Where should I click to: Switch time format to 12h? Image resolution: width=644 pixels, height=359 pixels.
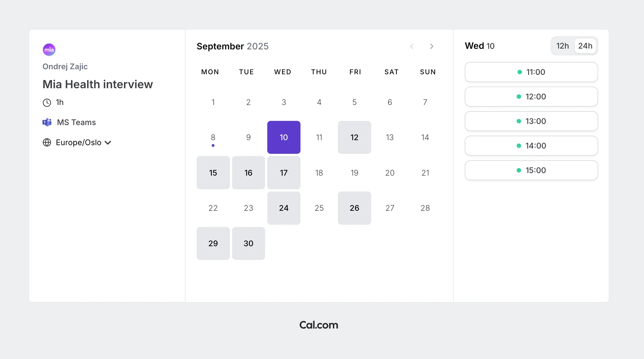click(562, 46)
